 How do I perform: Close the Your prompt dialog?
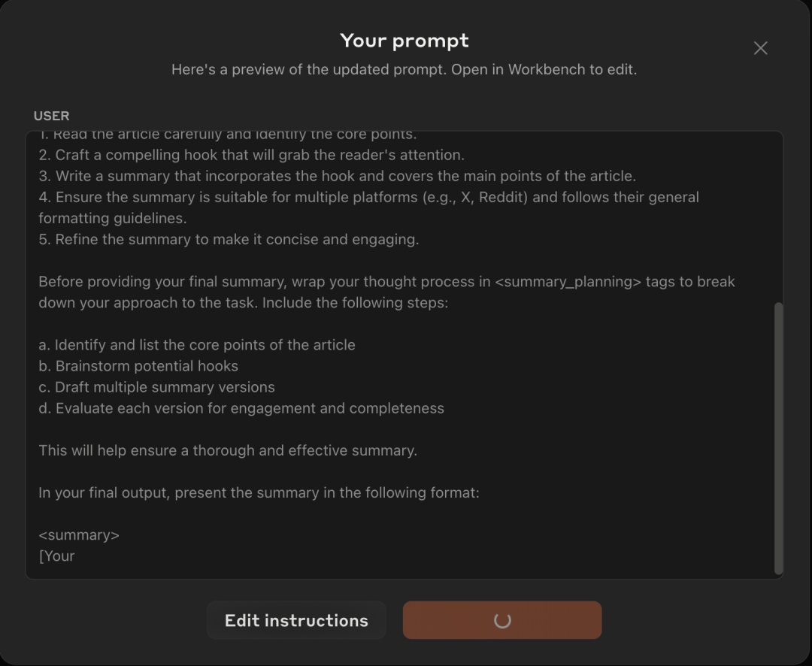pos(760,48)
